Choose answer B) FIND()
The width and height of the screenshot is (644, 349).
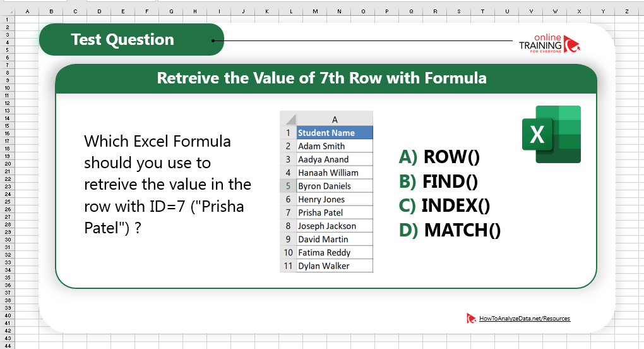coord(438,181)
